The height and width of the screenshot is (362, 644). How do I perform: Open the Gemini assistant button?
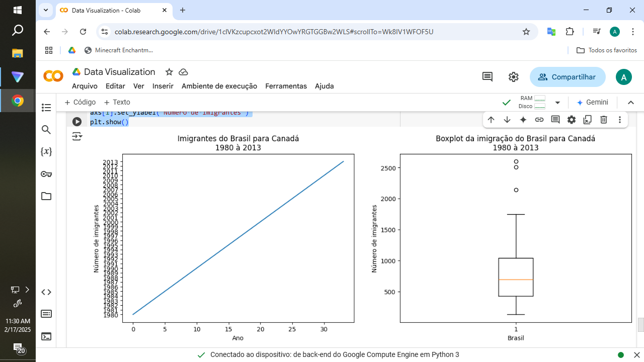tap(592, 102)
